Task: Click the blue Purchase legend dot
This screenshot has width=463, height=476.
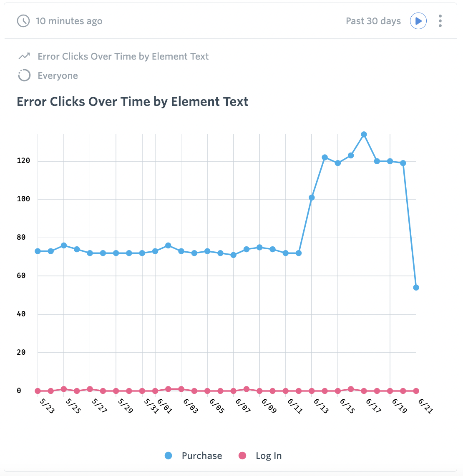Action: [168, 456]
